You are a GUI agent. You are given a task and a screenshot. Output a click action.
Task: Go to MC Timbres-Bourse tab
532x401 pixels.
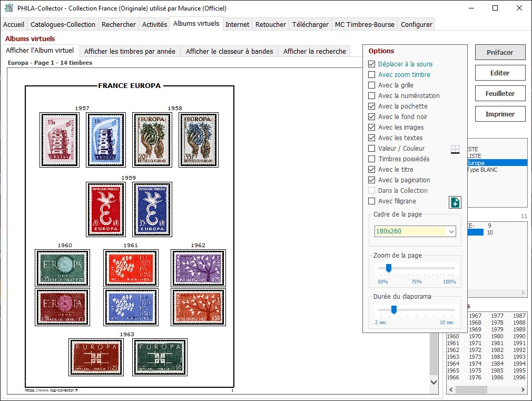(x=364, y=24)
